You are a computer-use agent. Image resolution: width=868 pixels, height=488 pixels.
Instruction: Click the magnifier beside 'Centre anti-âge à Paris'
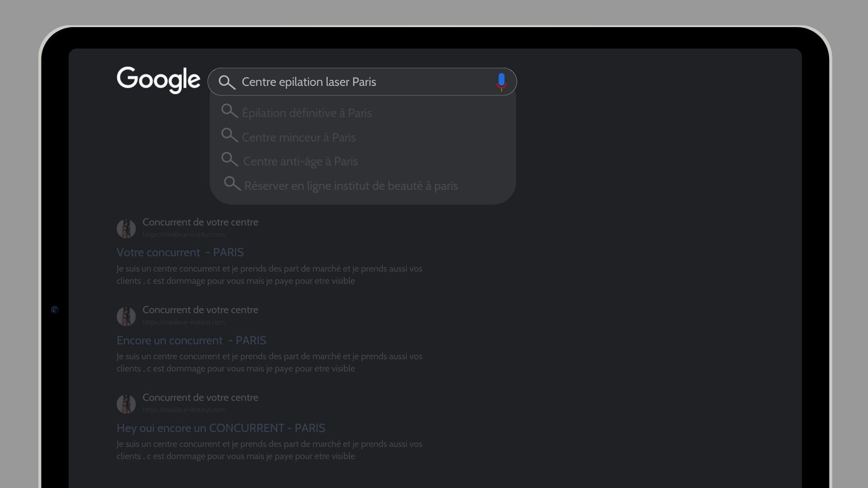[x=230, y=160]
